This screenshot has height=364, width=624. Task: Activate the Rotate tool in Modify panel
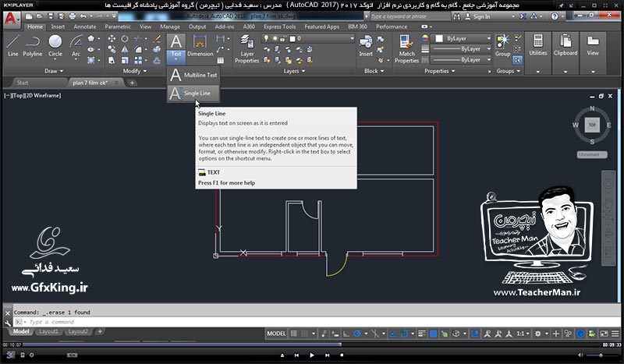[125, 39]
